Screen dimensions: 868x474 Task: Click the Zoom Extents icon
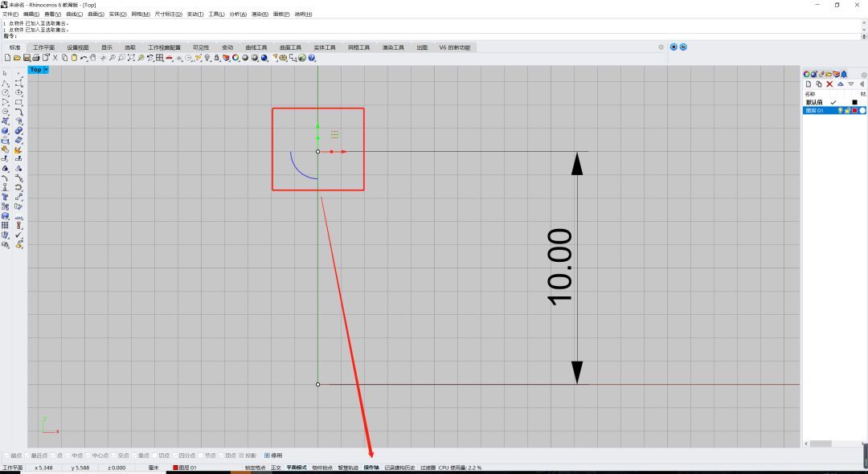coord(131,58)
